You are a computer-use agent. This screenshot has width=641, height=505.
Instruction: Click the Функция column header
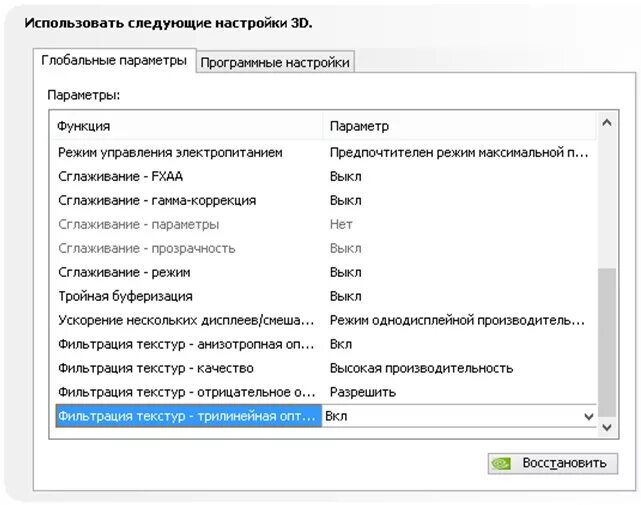point(188,126)
